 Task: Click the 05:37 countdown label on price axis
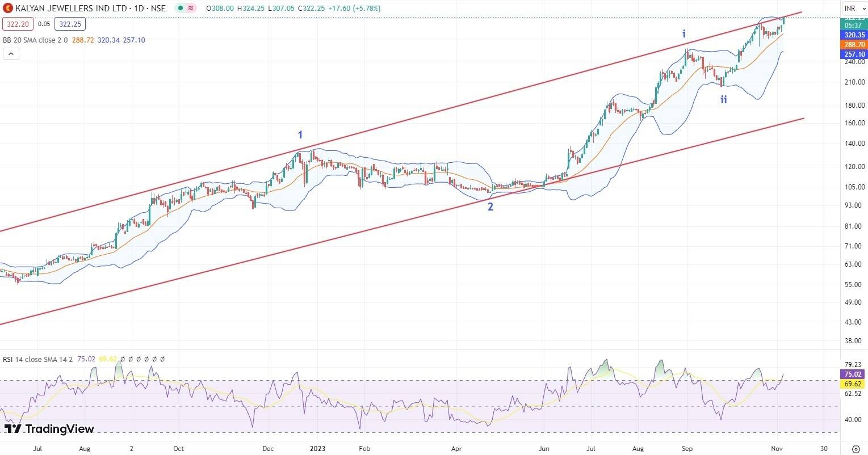(x=853, y=26)
